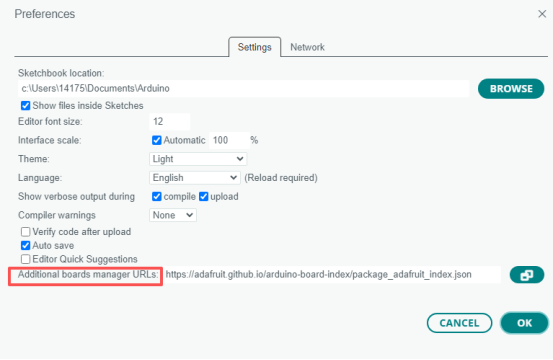Open the Language dropdown set to English

point(195,178)
